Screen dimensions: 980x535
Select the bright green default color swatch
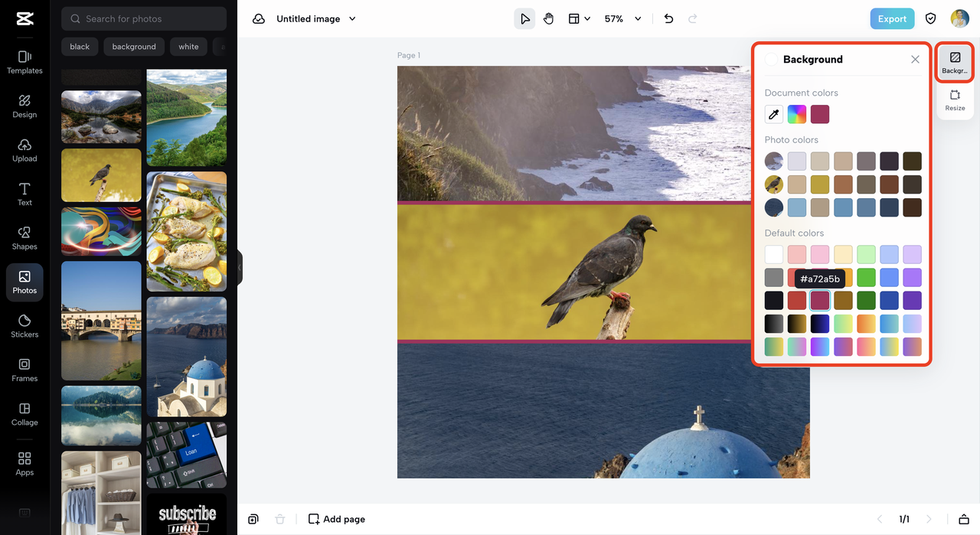[x=866, y=277]
